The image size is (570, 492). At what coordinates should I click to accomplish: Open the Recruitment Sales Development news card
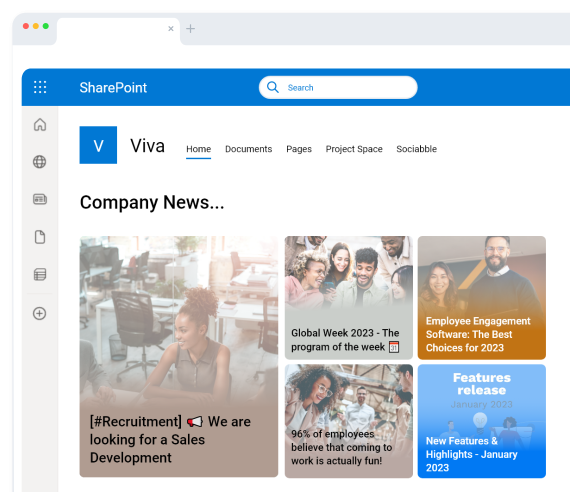179,357
